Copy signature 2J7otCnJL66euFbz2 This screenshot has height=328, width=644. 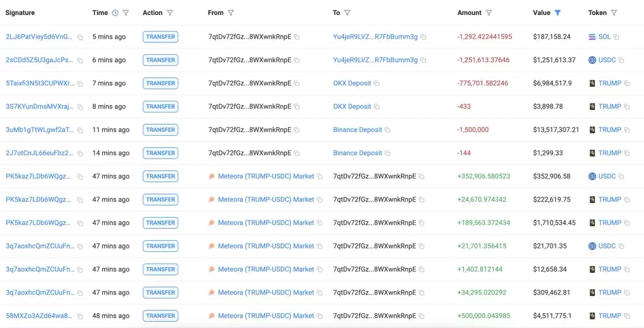click(x=80, y=153)
